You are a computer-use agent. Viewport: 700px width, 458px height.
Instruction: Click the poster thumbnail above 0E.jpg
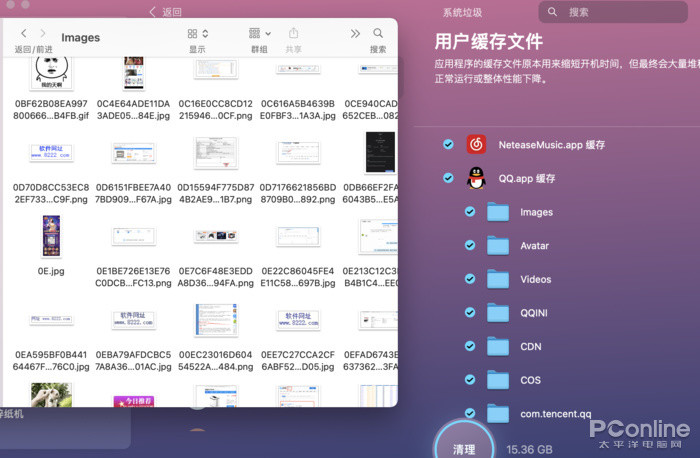pos(51,236)
